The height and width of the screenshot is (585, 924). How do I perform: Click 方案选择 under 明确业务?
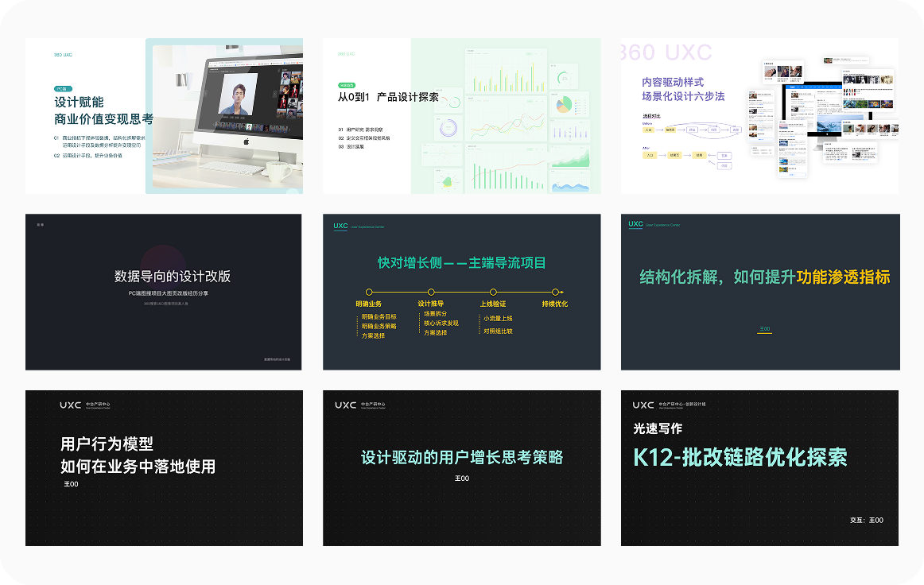coord(373,335)
